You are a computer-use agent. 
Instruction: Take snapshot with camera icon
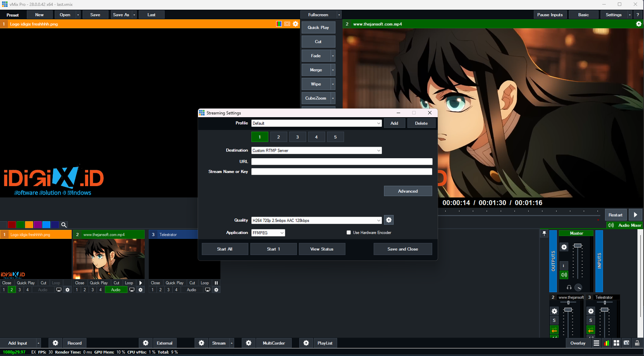pyautogui.click(x=626, y=343)
